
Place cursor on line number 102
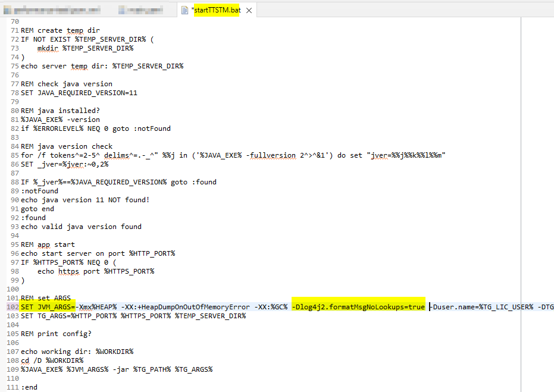pyautogui.click(x=14, y=306)
